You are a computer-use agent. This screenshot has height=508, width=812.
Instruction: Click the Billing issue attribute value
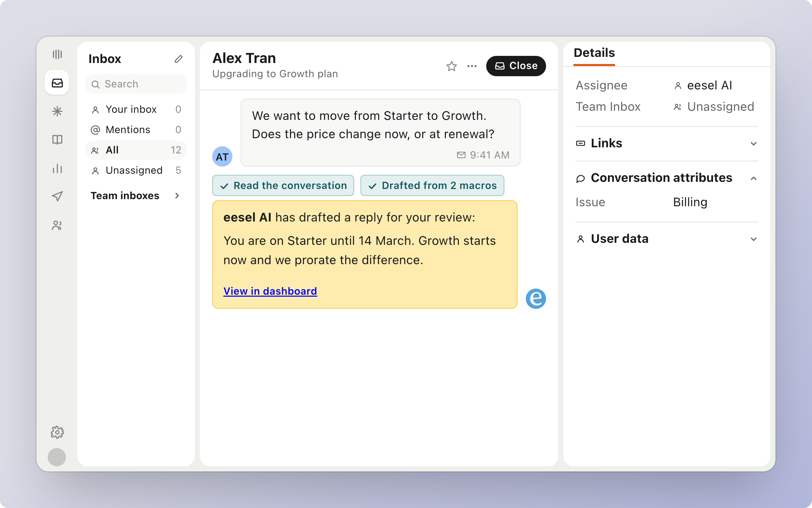[690, 202]
